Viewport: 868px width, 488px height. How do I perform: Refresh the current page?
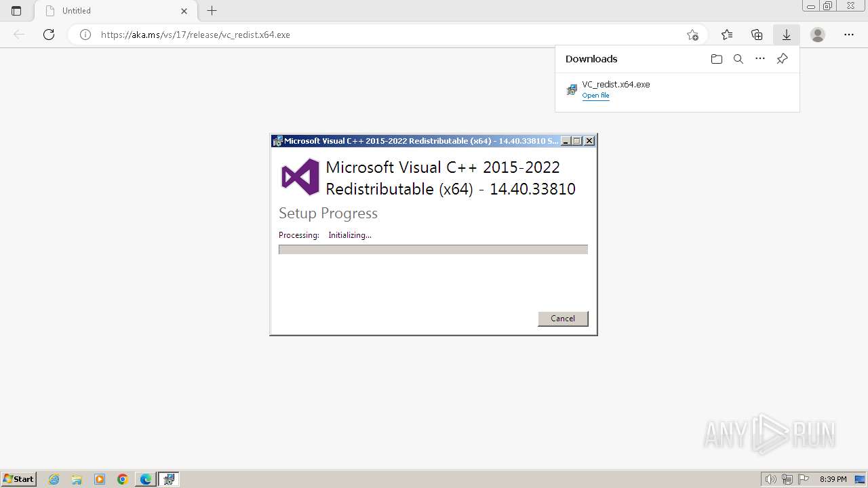49,35
